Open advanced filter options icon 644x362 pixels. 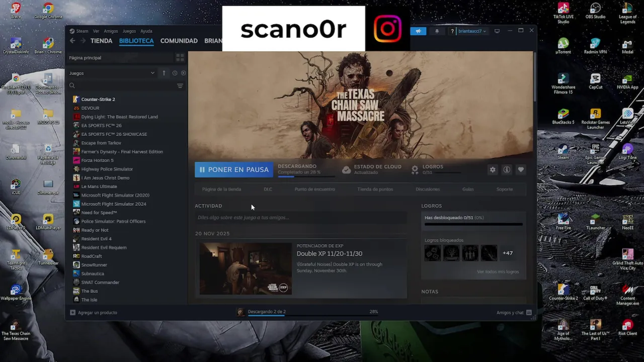[x=180, y=86]
